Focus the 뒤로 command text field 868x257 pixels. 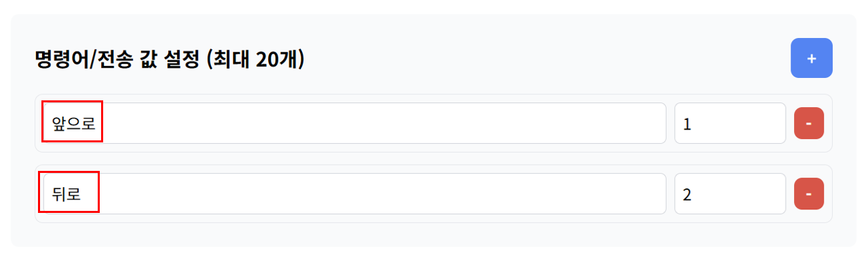pyautogui.click(x=354, y=194)
